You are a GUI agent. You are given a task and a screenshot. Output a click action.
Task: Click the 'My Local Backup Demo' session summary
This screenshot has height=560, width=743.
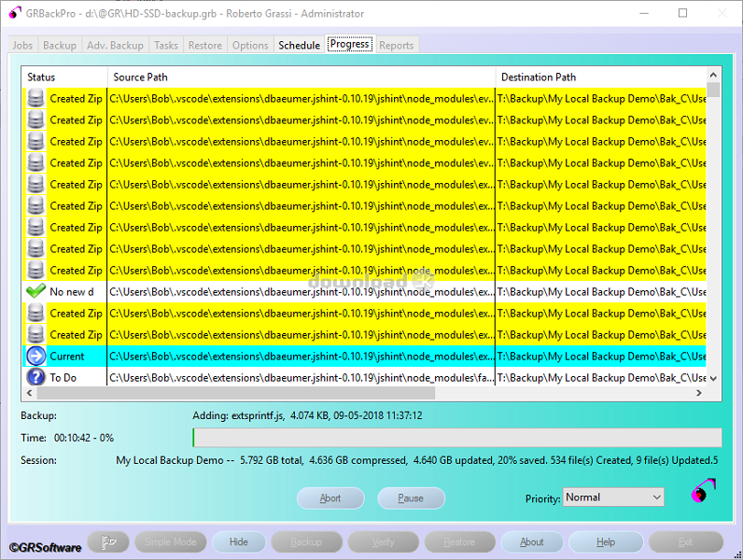point(416,460)
